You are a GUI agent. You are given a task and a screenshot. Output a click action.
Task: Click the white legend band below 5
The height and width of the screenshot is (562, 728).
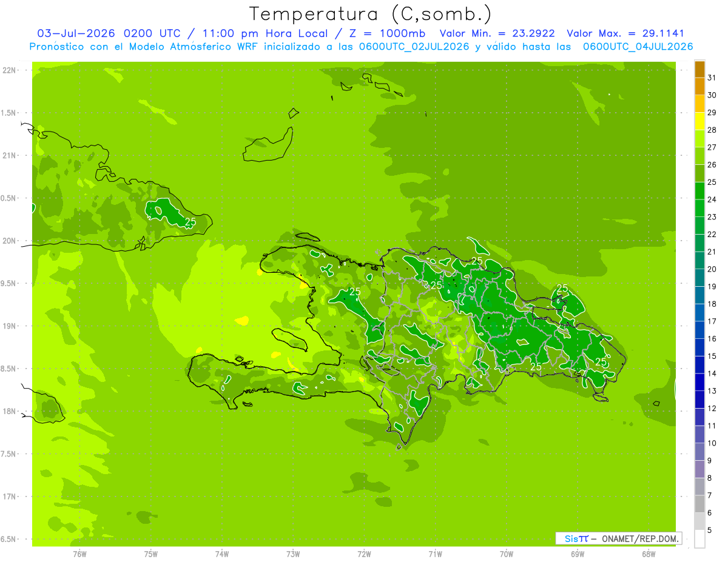pos(699,539)
